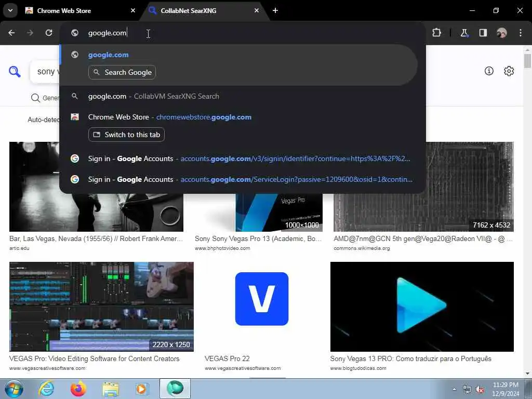Click the SearXNG search box with sony
Screen dimensions: 532x399
45,72
